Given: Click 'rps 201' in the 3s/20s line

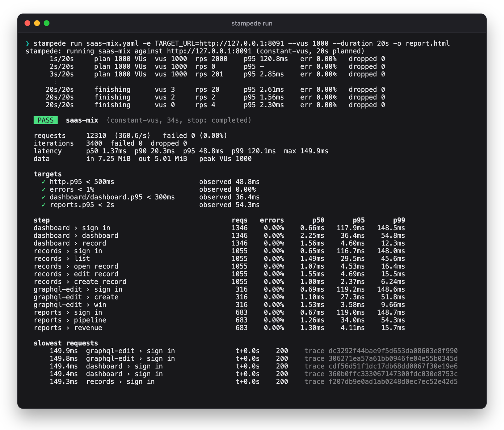Looking at the screenshot, I should [209, 74].
